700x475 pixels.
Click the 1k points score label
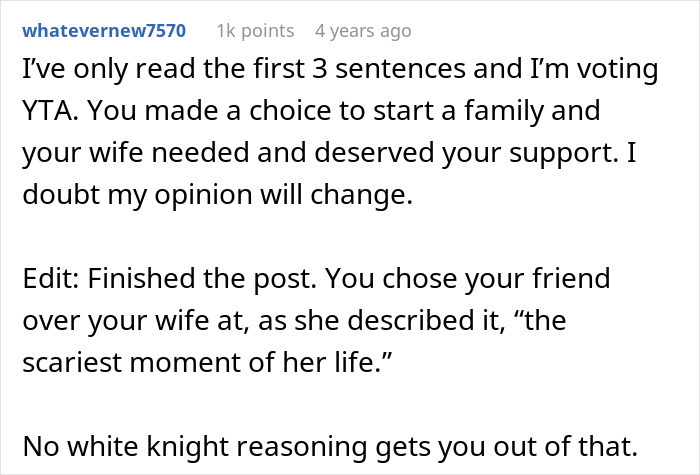tap(255, 31)
